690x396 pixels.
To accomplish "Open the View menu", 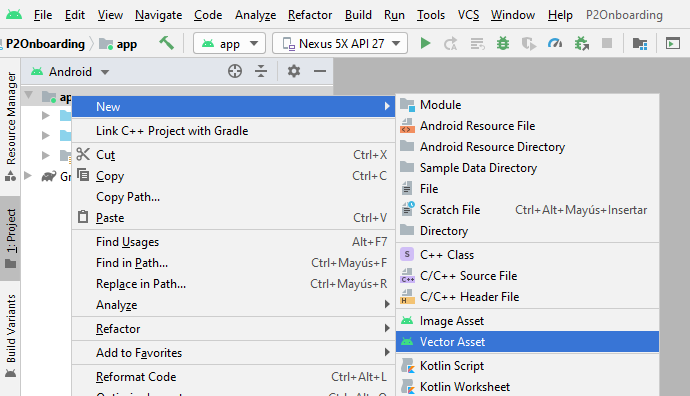I will pyautogui.click(x=110, y=15).
